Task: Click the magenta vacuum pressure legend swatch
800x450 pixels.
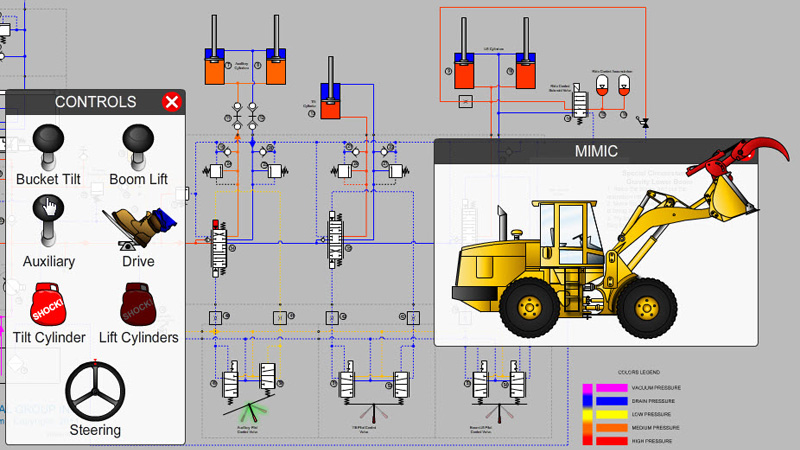Action: pos(611,388)
